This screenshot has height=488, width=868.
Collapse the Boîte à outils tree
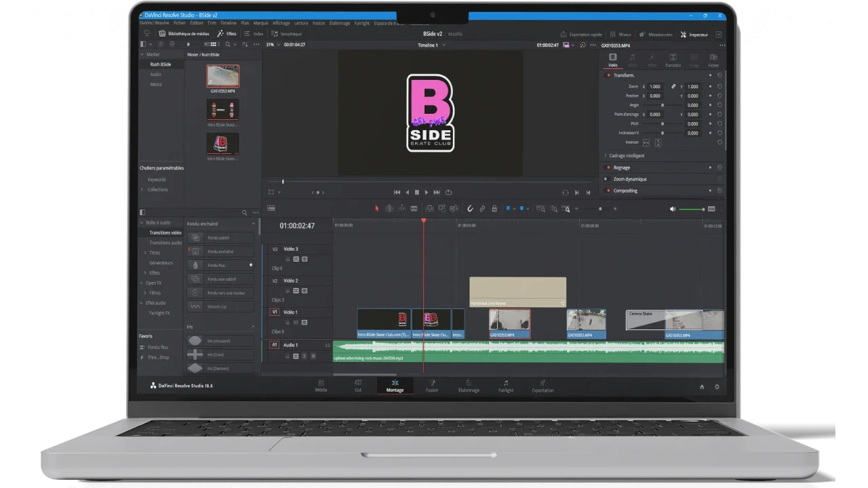142,222
